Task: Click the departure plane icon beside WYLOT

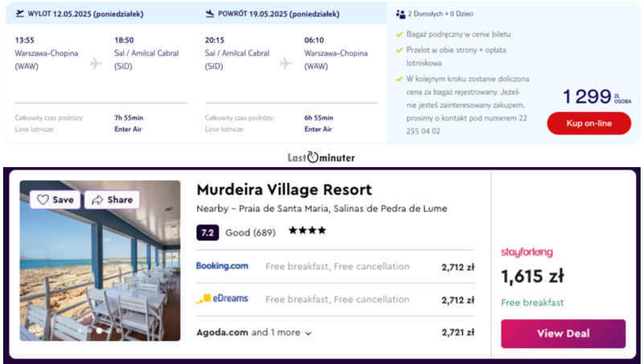Action: 19,14
